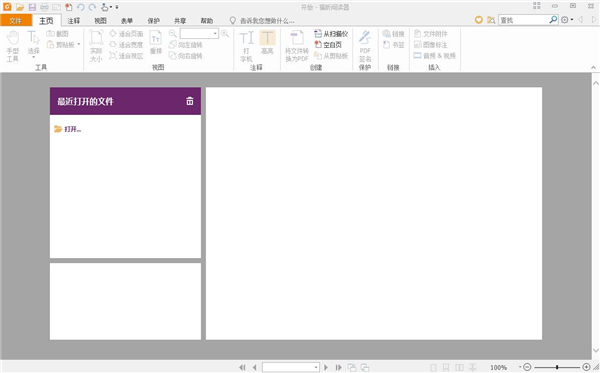The image size is (600, 373).
Task: Click the trash icon in recent files header
Action: (190, 101)
